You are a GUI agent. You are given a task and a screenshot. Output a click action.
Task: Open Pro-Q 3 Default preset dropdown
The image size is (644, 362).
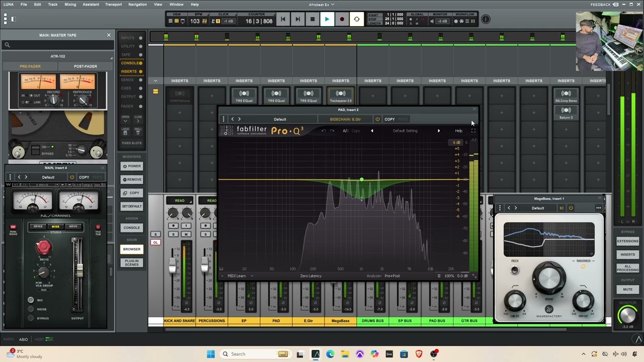(280, 119)
